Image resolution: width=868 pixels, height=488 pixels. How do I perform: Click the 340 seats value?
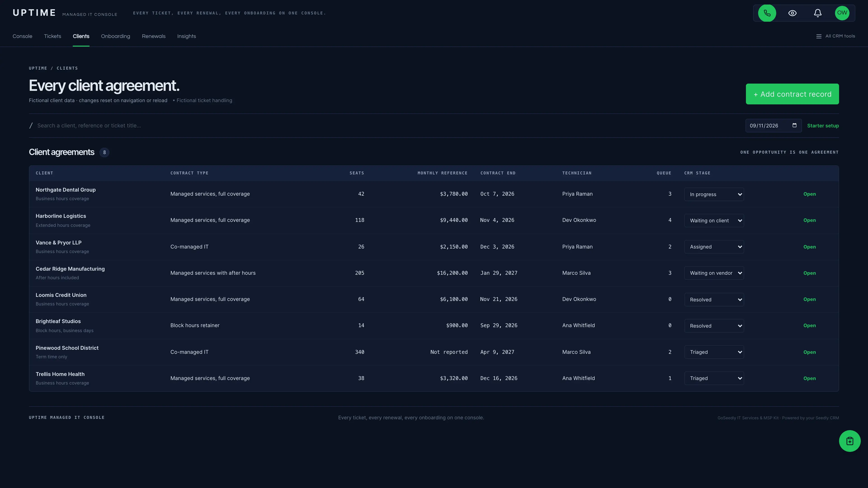click(360, 352)
